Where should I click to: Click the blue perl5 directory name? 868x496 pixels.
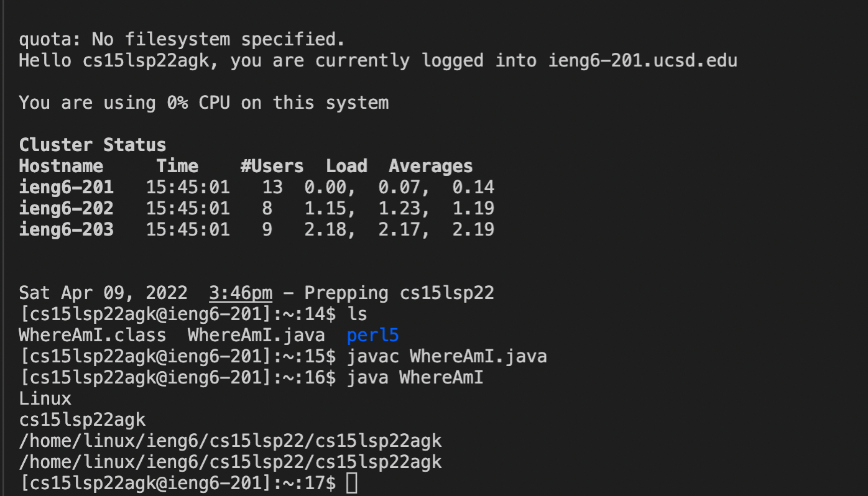tap(372, 336)
